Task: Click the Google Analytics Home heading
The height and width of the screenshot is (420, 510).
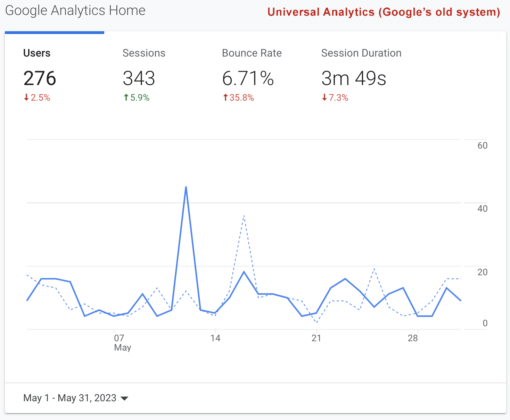Action: coord(75,11)
